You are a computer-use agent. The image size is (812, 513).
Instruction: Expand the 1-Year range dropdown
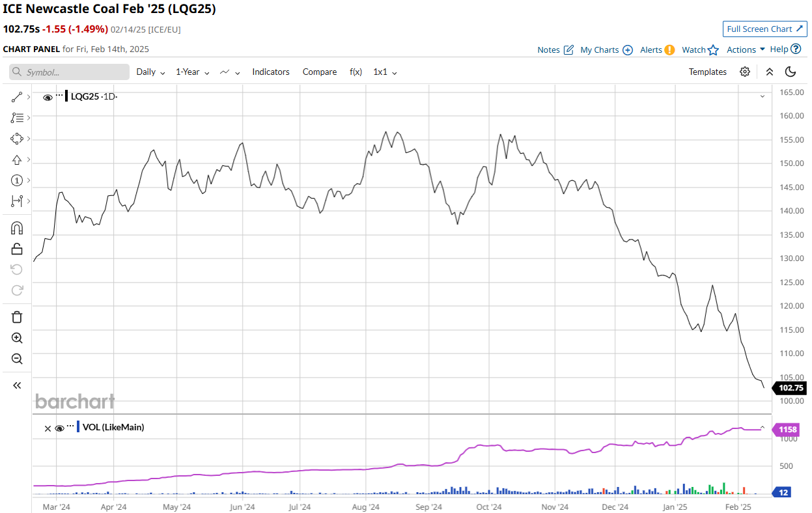(x=192, y=72)
